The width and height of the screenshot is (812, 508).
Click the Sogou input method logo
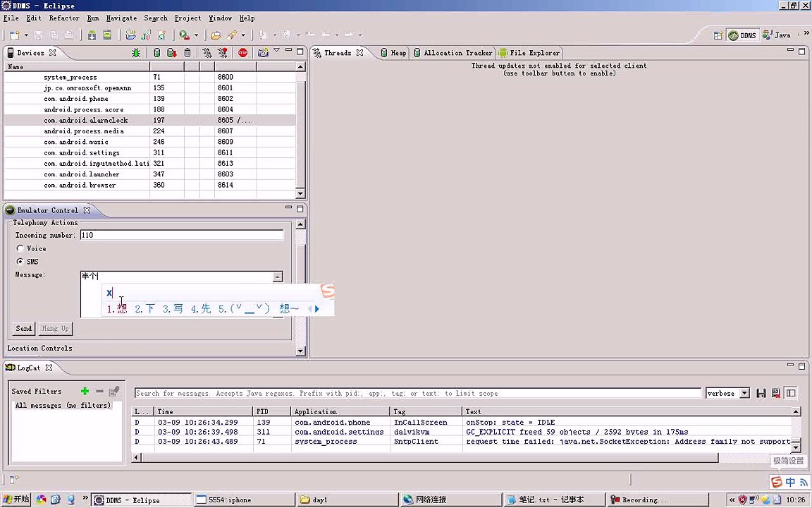[x=776, y=482]
